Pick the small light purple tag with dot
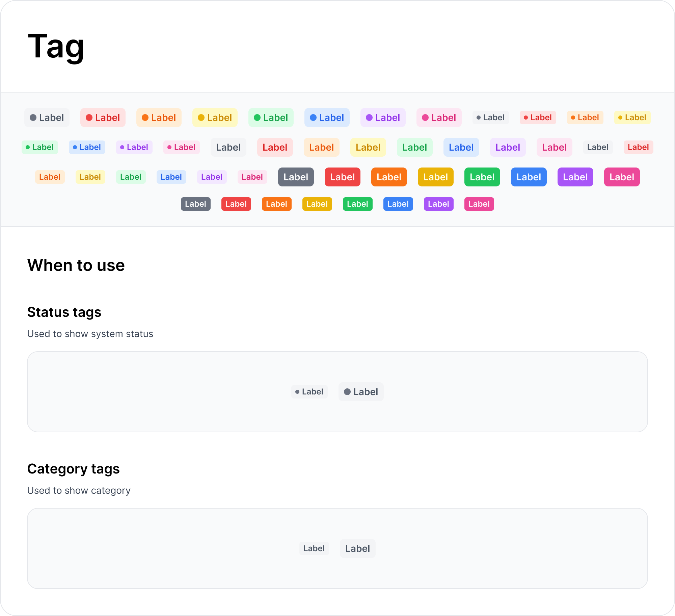 134,147
